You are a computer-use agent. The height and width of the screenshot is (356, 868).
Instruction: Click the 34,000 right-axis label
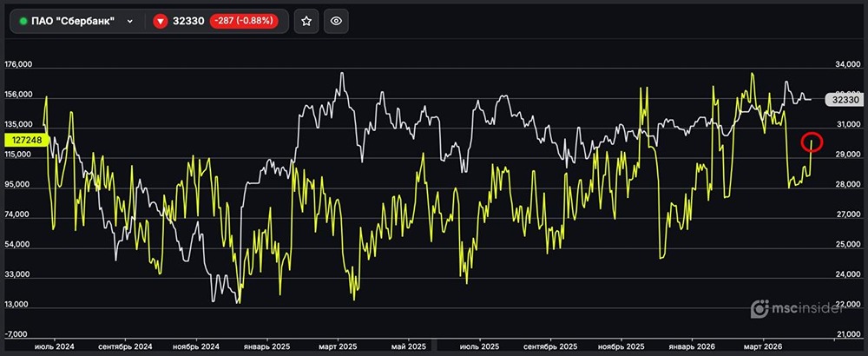tap(847, 65)
